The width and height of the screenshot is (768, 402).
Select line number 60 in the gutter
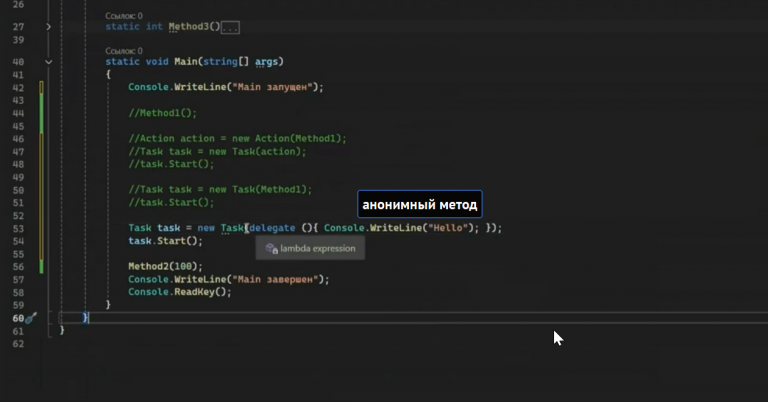point(18,318)
